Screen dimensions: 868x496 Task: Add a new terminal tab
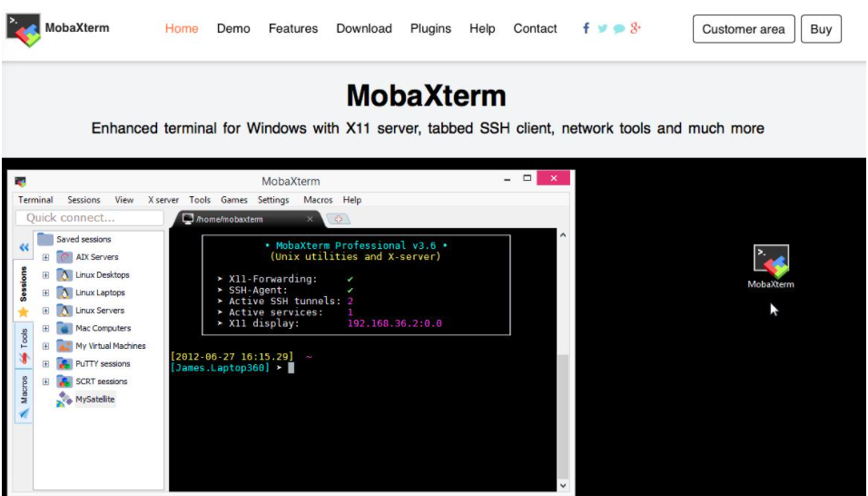[x=339, y=219]
